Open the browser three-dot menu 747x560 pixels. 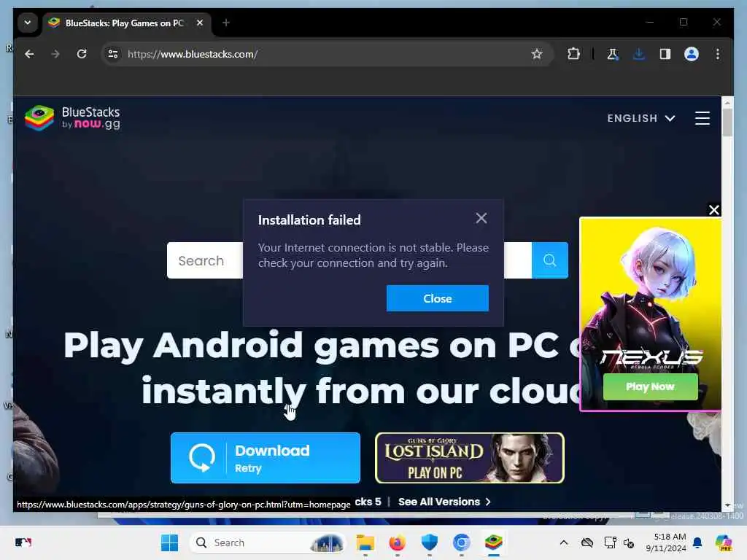tap(718, 54)
